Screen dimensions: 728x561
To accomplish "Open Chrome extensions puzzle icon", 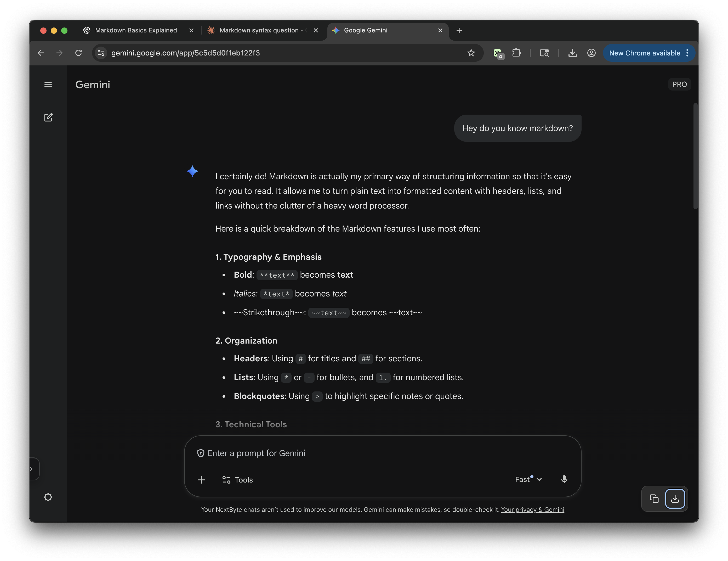I will [x=516, y=53].
